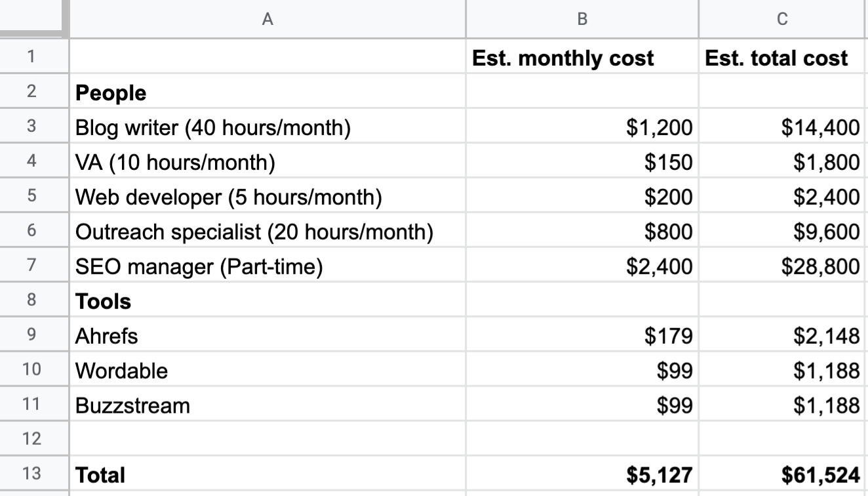Select column C header
This screenshot has width=868, height=496.
[x=783, y=19]
